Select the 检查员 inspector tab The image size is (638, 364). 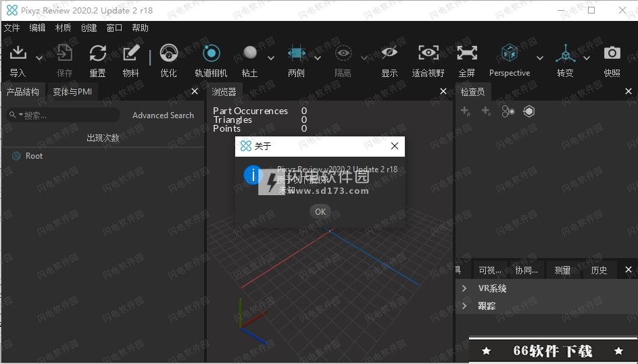(x=473, y=92)
